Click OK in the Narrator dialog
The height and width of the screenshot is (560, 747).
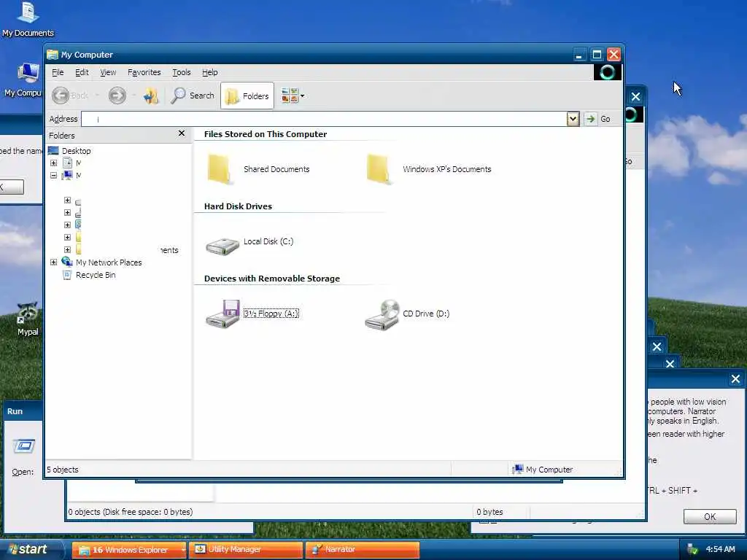tap(709, 517)
